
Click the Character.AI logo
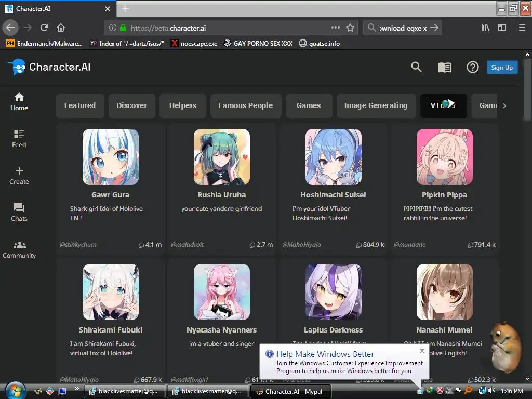click(x=49, y=67)
